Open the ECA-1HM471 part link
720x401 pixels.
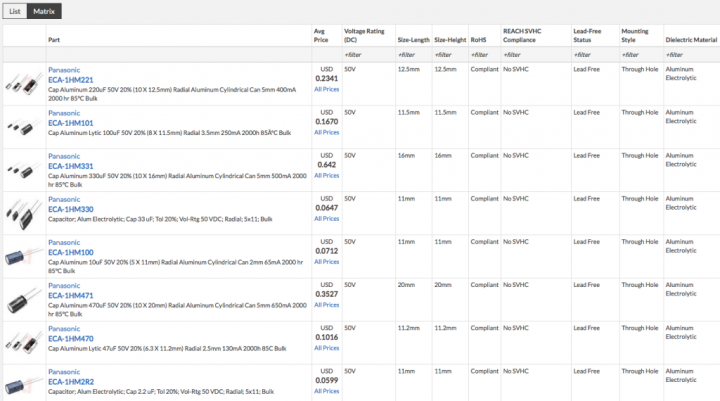71,296
